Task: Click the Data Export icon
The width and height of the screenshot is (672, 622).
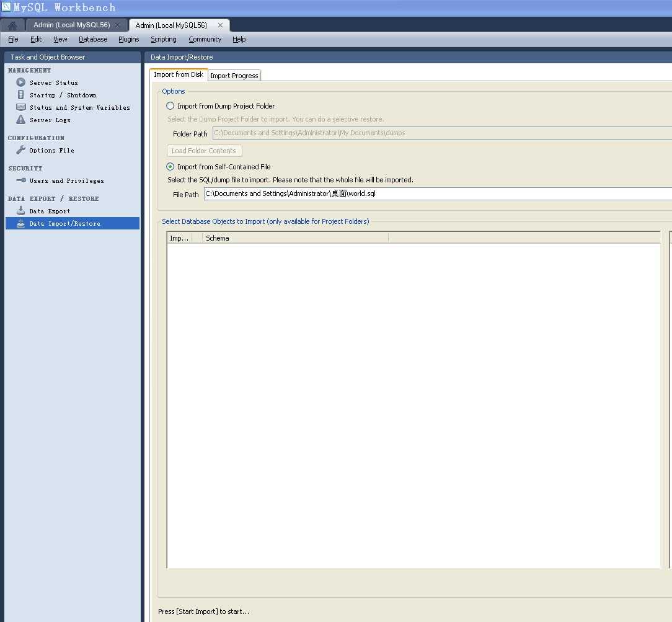Action: tap(20, 210)
